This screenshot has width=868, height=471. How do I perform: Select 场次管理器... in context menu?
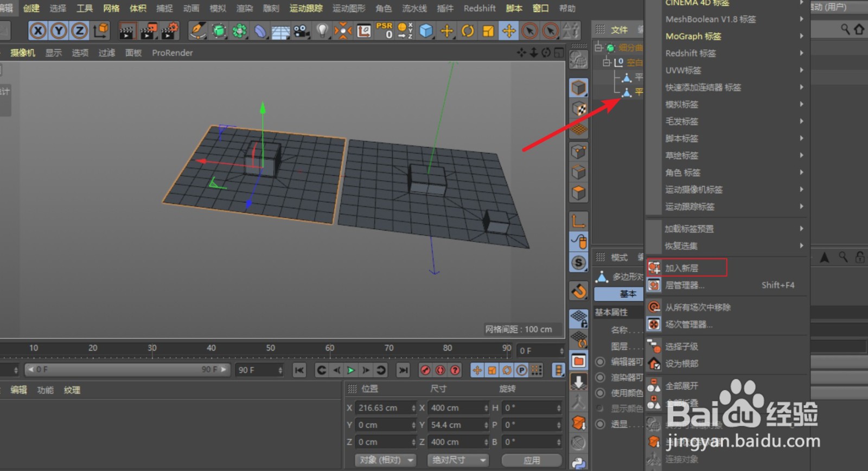point(727,324)
